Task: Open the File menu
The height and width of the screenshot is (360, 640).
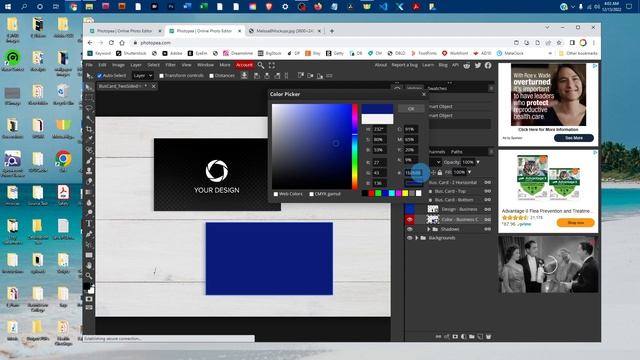Action: (x=89, y=65)
